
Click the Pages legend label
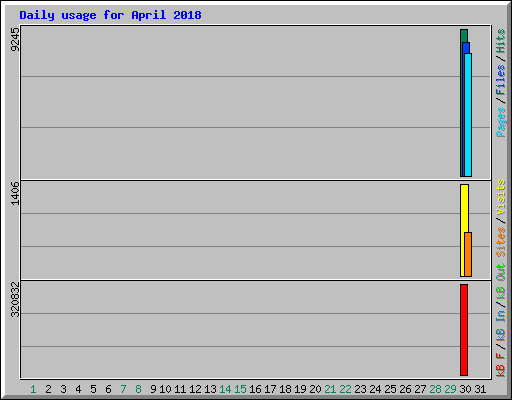click(x=501, y=122)
